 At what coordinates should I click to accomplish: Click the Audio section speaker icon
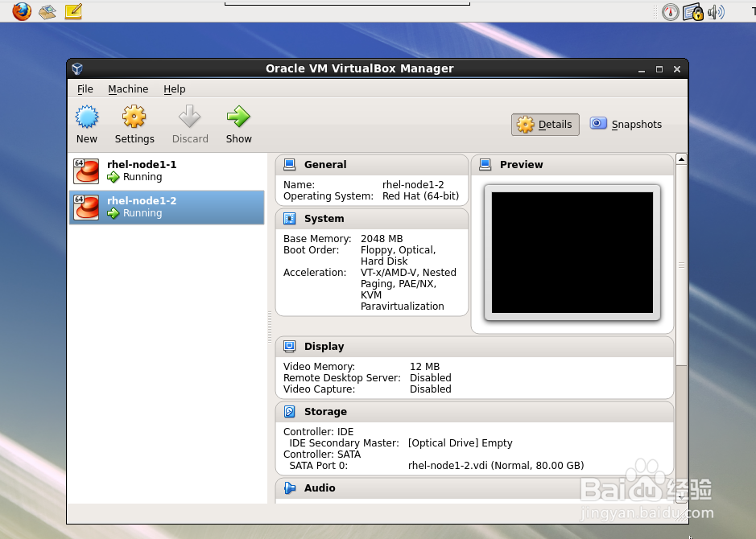(x=289, y=488)
